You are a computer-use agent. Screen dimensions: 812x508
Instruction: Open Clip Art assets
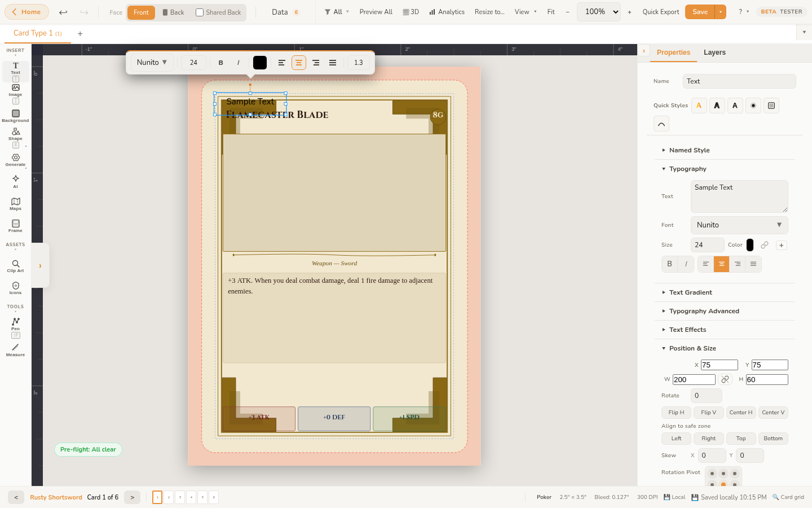tap(15, 266)
